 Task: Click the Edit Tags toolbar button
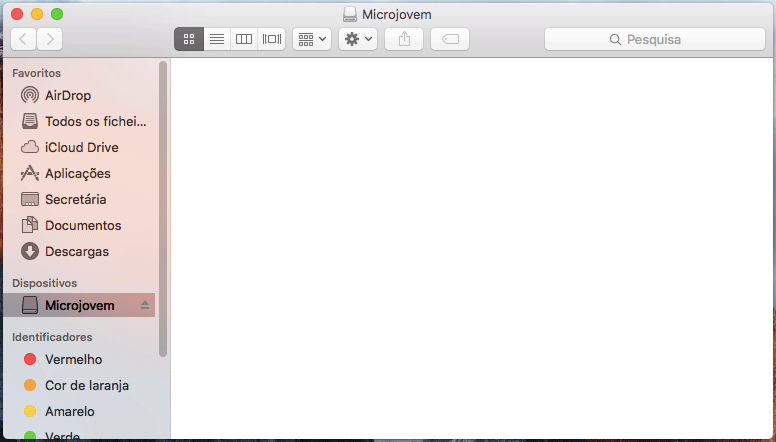[x=450, y=39]
